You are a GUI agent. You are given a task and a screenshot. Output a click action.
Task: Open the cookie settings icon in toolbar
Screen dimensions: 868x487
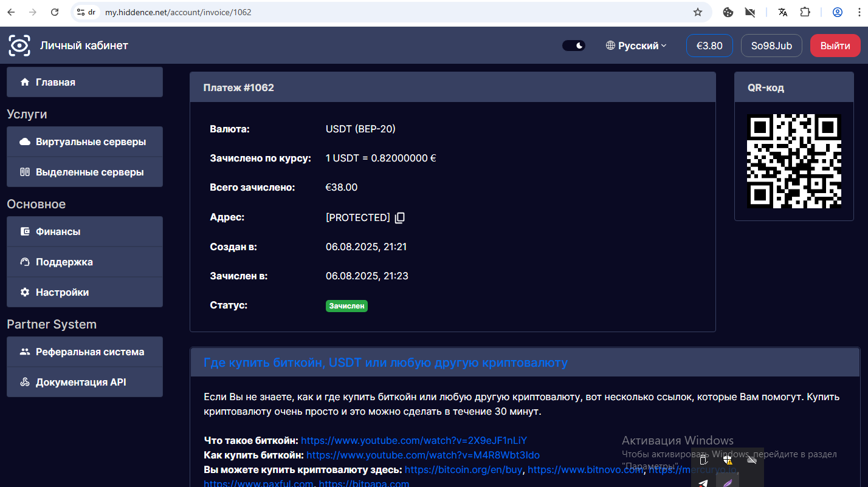[728, 12]
